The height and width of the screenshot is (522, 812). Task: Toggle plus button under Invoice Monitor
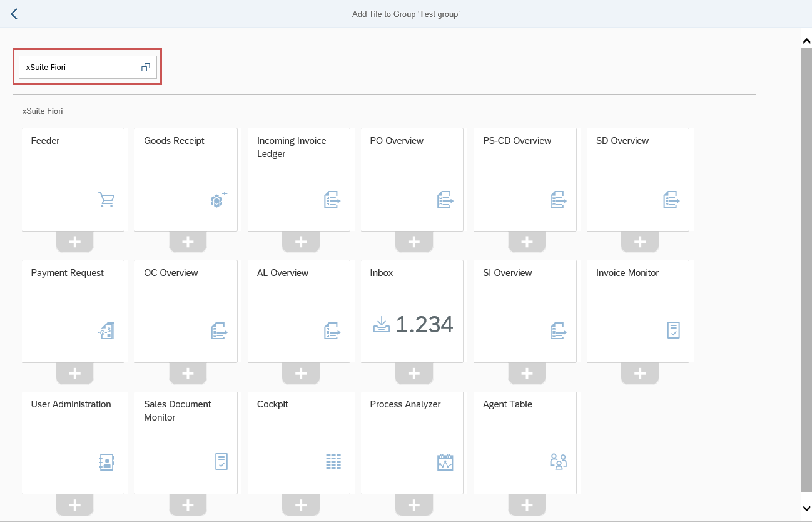point(639,374)
